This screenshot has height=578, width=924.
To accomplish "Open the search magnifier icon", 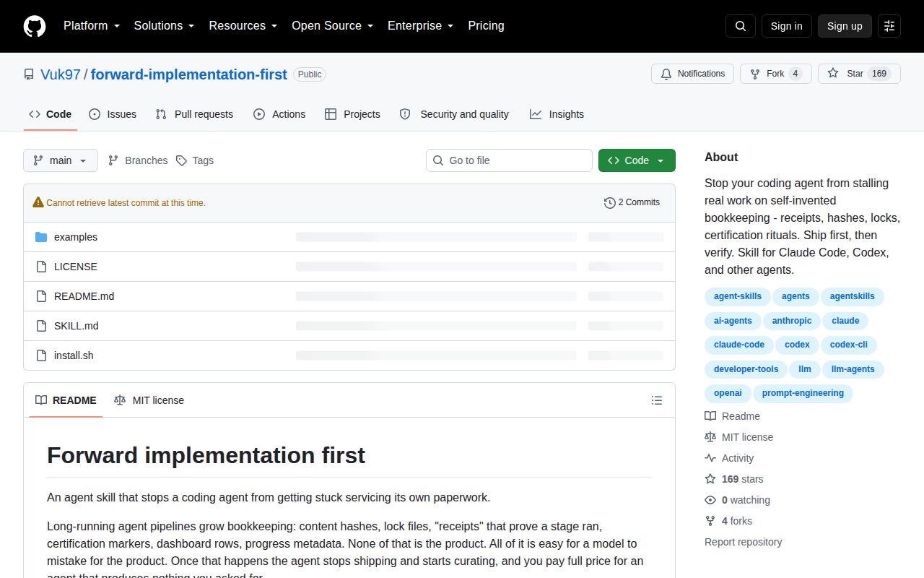I will pos(741,26).
